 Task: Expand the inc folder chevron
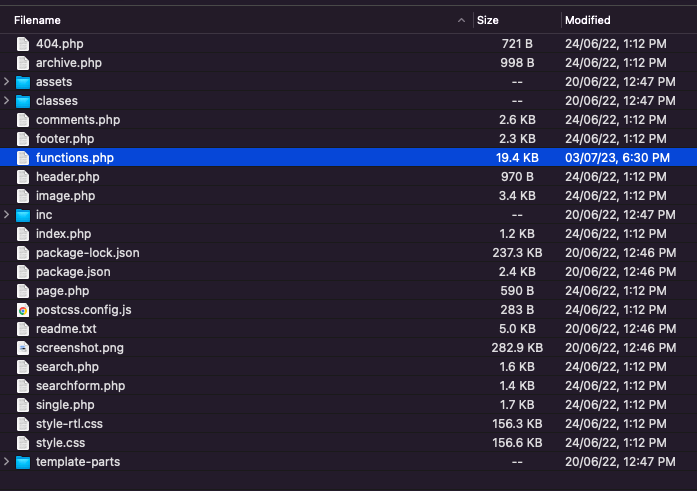tap(6, 215)
